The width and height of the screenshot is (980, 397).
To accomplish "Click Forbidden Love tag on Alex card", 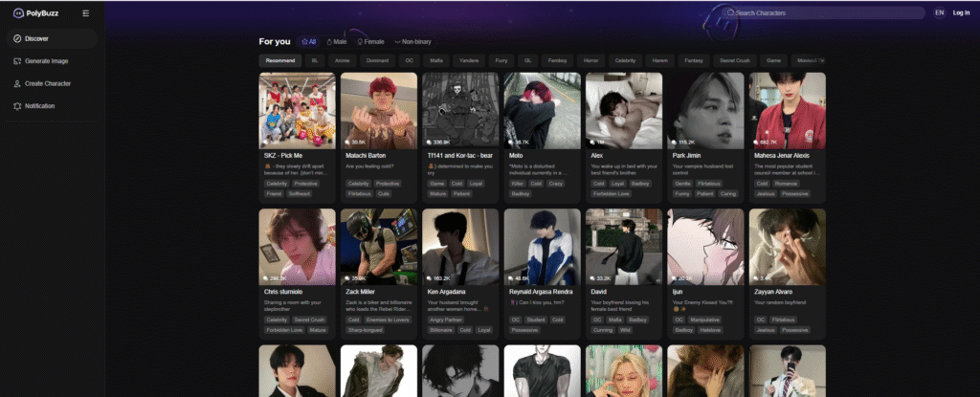I will 611,194.
